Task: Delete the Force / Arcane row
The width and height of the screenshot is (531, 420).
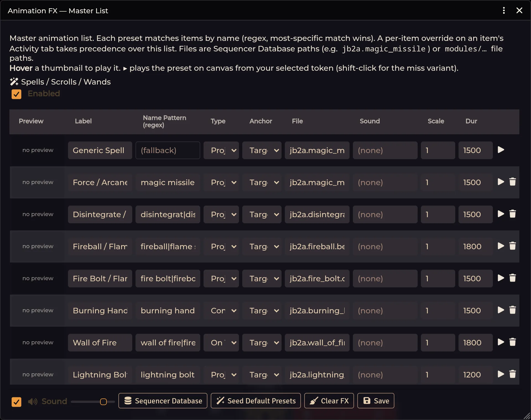Action: coord(512,182)
